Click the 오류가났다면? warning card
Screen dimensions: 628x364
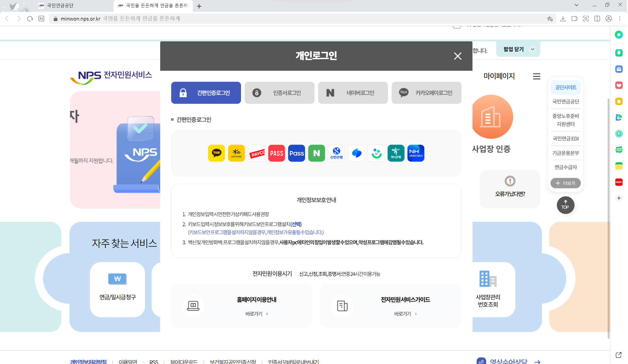[x=510, y=189]
